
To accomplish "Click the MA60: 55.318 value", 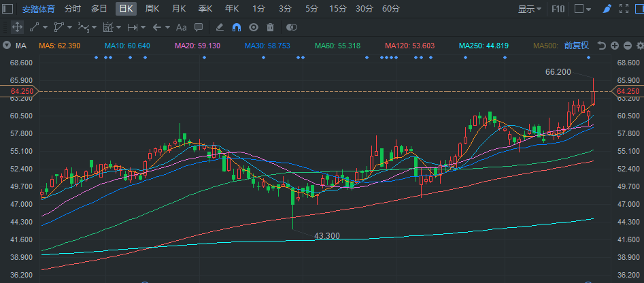I will coord(337,46).
